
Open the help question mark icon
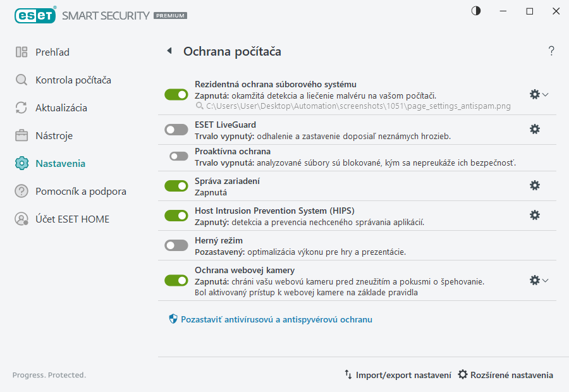551,51
